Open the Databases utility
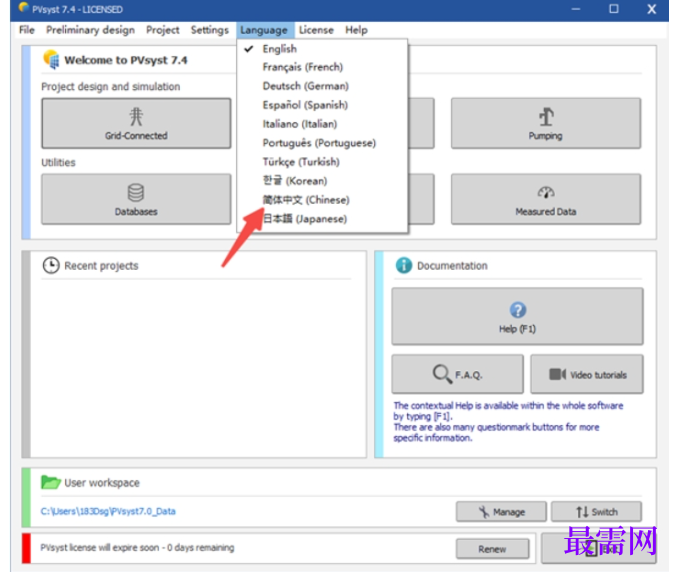The image size is (676, 572). [x=136, y=199]
